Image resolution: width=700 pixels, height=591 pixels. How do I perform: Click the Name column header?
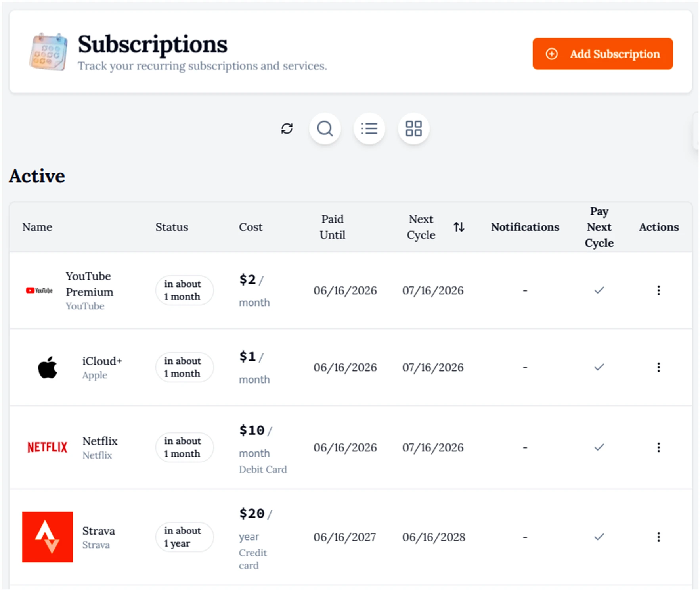pos(37,227)
